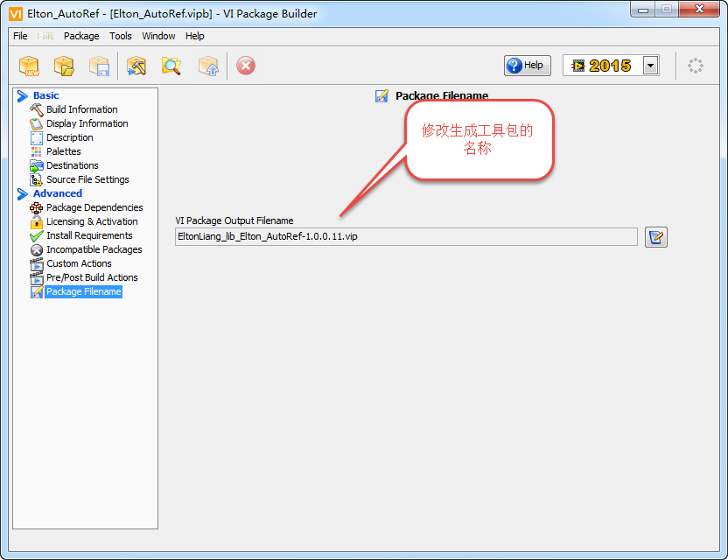Viewport: 728px width, 560px height.
Task: Select Display Information in sidebar
Action: coord(87,123)
